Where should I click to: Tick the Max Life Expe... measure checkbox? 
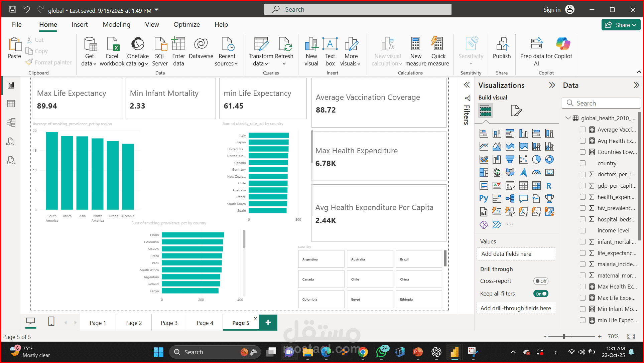[x=583, y=298]
